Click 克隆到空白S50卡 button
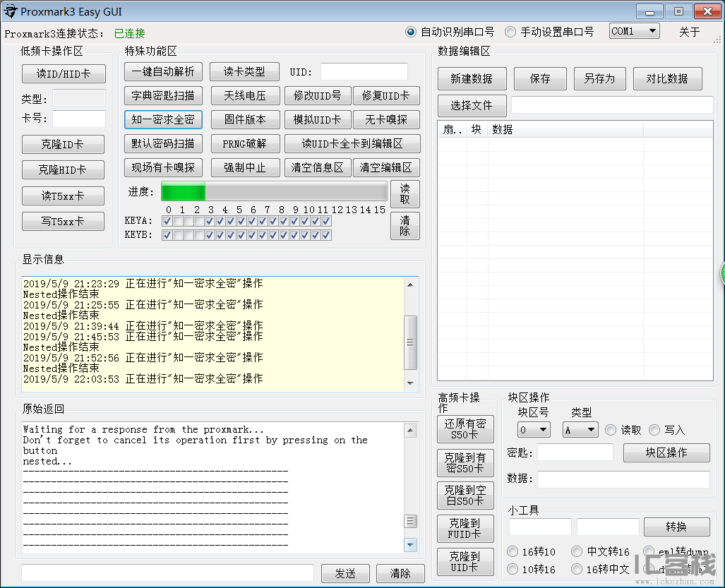Image resolution: width=725 pixels, height=588 pixels. (465, 496)
